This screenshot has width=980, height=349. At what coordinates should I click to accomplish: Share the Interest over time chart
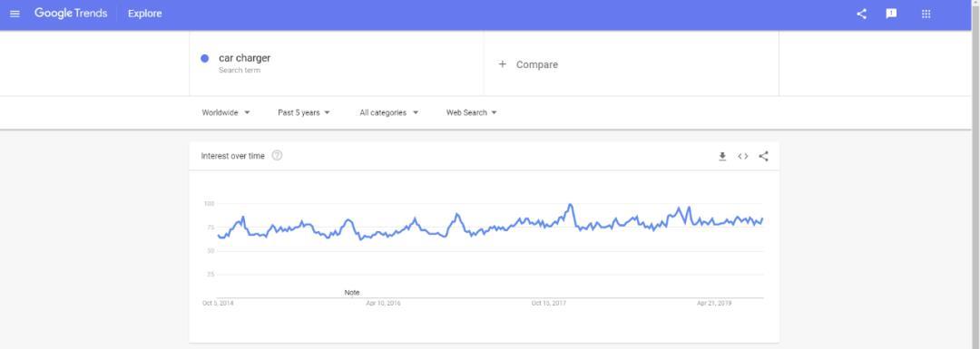click(763, 156)
